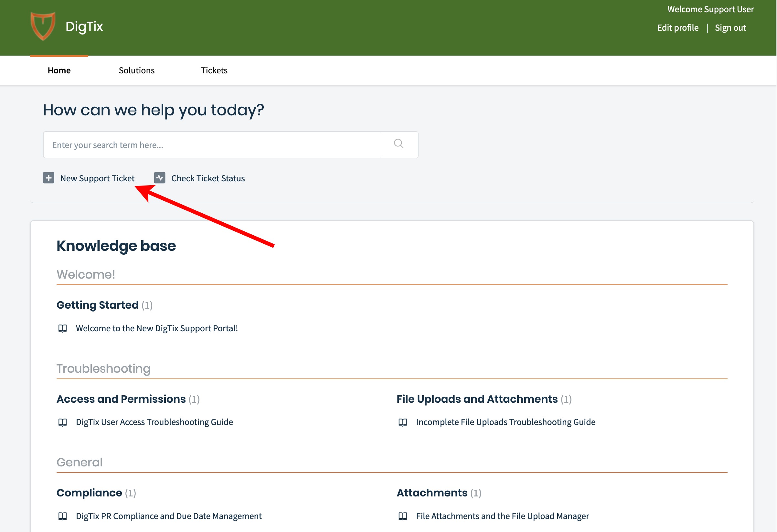
Task: Open the Getting Started folder heading
Action: point(97,305)
